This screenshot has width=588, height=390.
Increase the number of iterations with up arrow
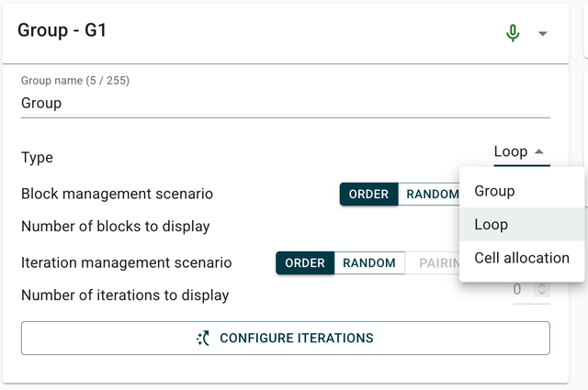544,285
